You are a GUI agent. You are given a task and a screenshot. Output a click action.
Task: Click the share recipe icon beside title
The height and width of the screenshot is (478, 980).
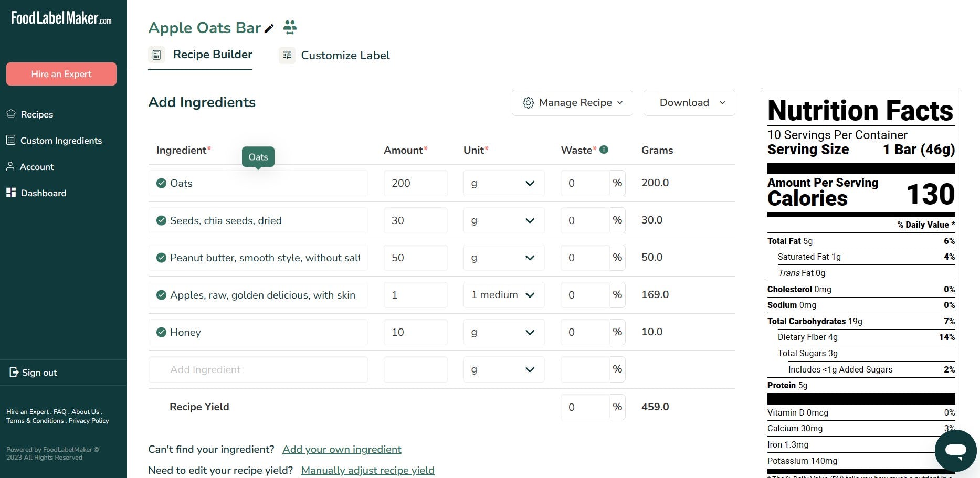point(290,28)
